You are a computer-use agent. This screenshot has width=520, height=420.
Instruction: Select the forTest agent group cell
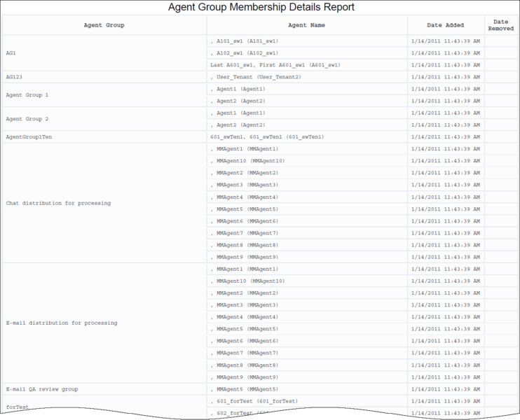17,407
